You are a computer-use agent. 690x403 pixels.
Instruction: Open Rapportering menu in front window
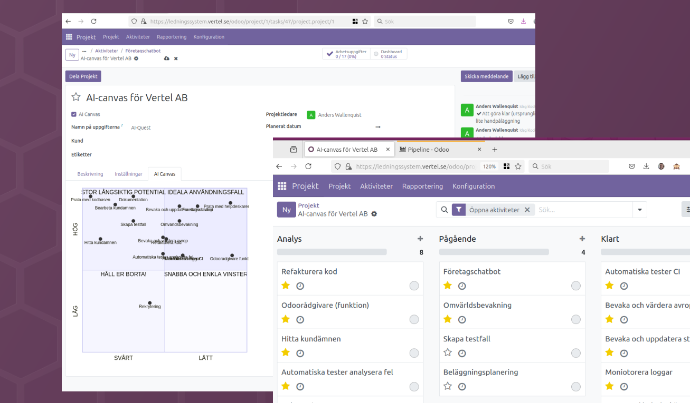coord(421,186)
